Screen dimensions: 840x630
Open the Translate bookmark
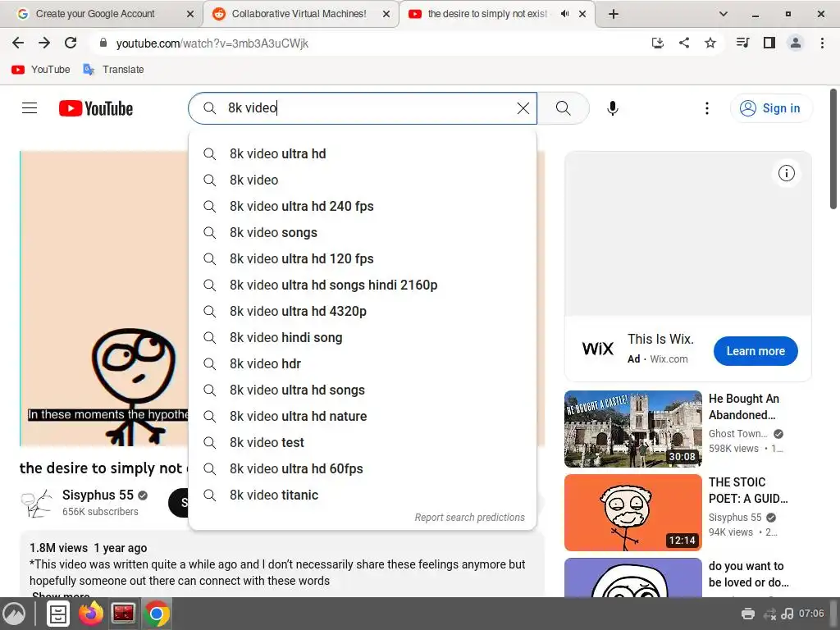click(113, 70)
